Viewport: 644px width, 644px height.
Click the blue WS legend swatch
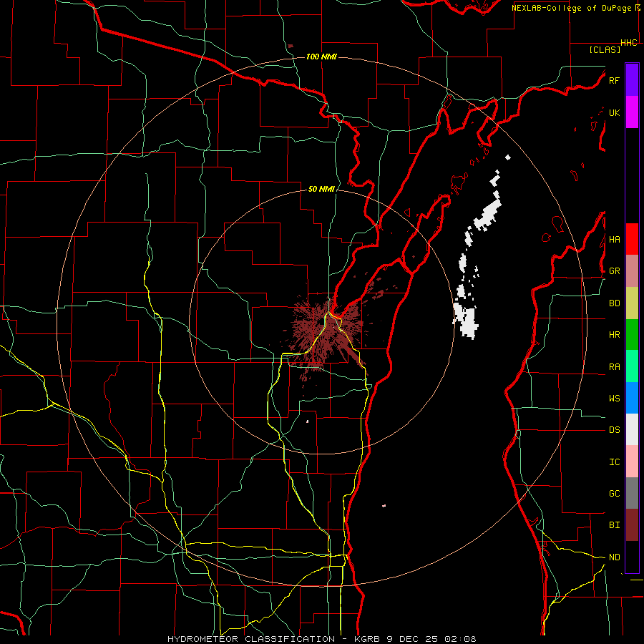(x=632, y=398)
